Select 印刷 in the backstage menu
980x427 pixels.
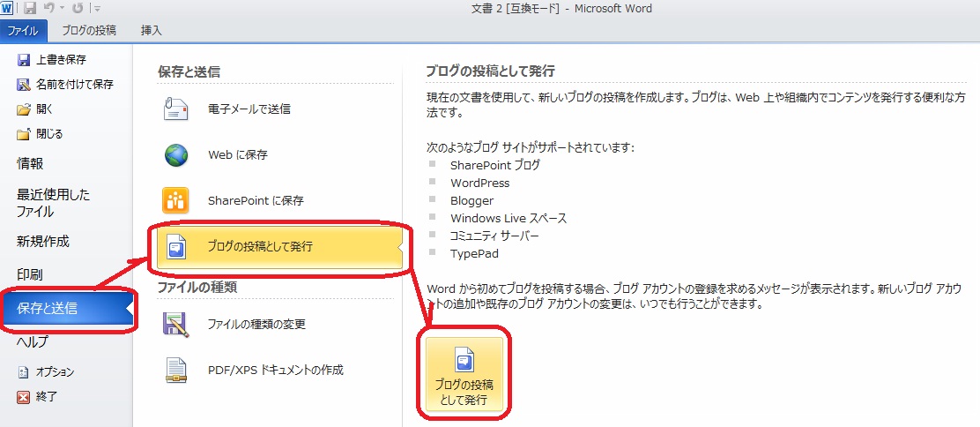[30, 274]
